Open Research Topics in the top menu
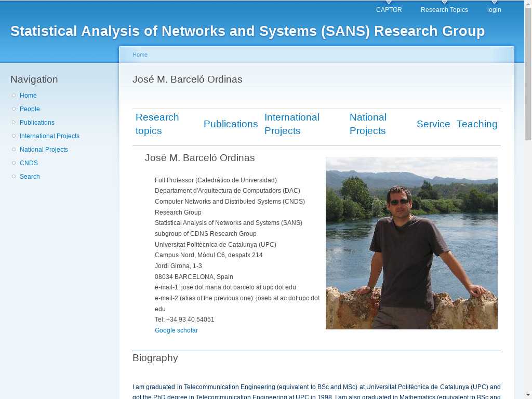The image size is (532, 399). [x=444, y=10]
